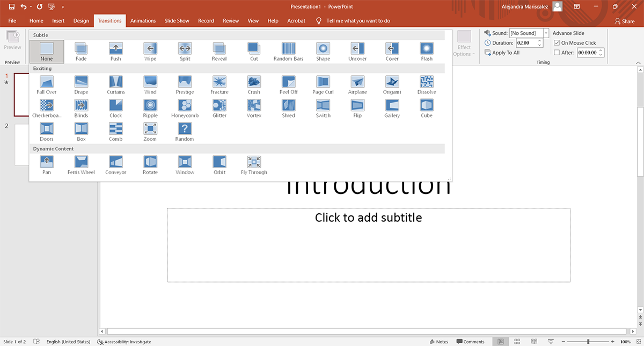Switch to the Design tab
The image size is (644, 346).
[81, 21]
